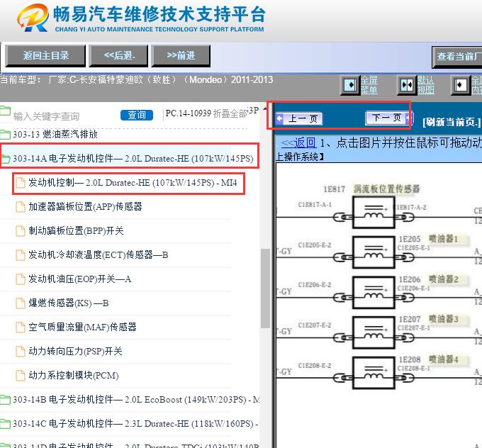
Task: Click the <<后退 button
Action: click(118, 56)
